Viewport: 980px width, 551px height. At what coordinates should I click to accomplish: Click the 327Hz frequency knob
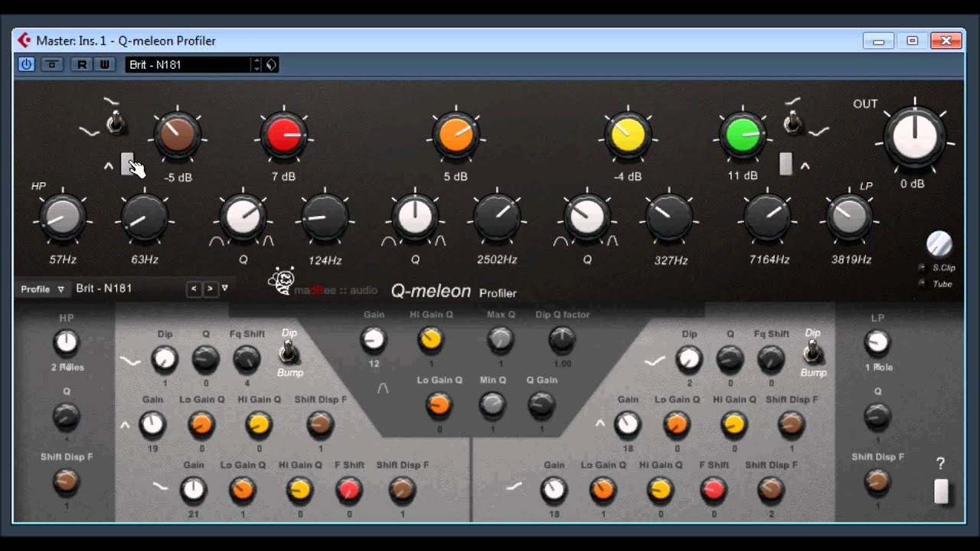670,218
